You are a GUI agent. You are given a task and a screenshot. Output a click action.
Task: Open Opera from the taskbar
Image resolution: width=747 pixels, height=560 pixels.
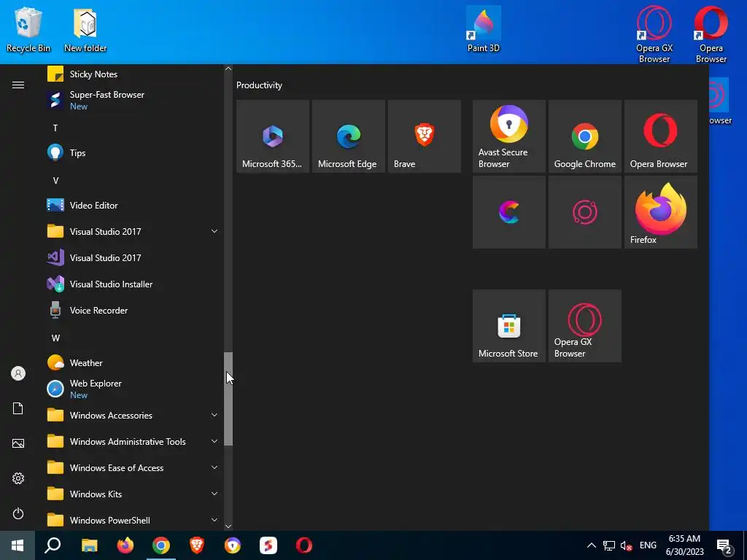(304, 545)
